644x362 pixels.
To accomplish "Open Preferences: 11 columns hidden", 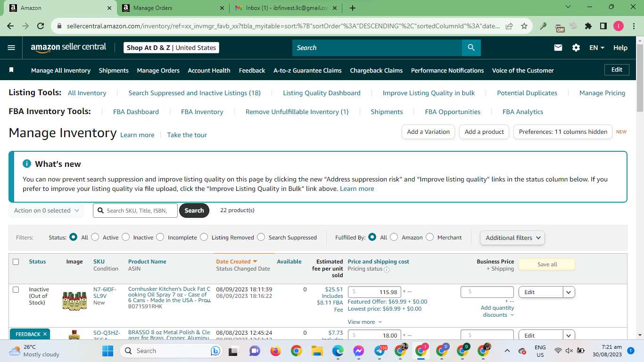I will click(x=563, y=132).
